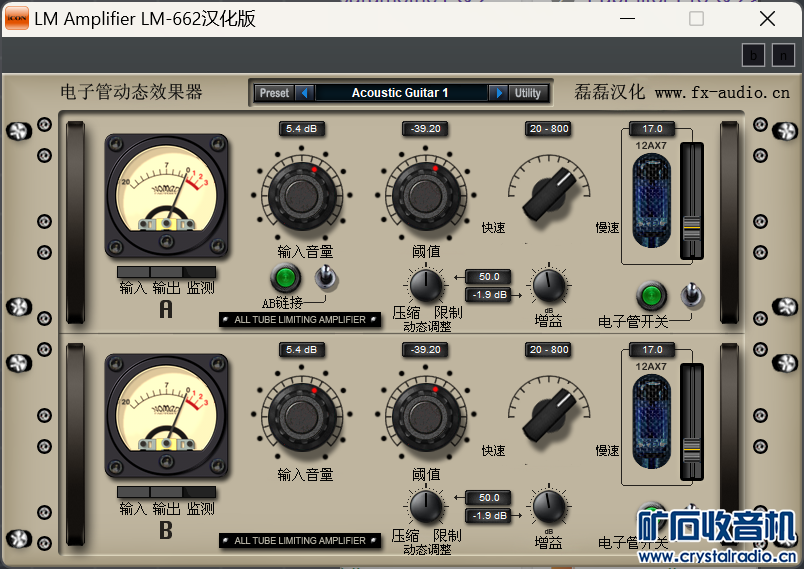Go to previous preset with left arrow

click(304, 93)
